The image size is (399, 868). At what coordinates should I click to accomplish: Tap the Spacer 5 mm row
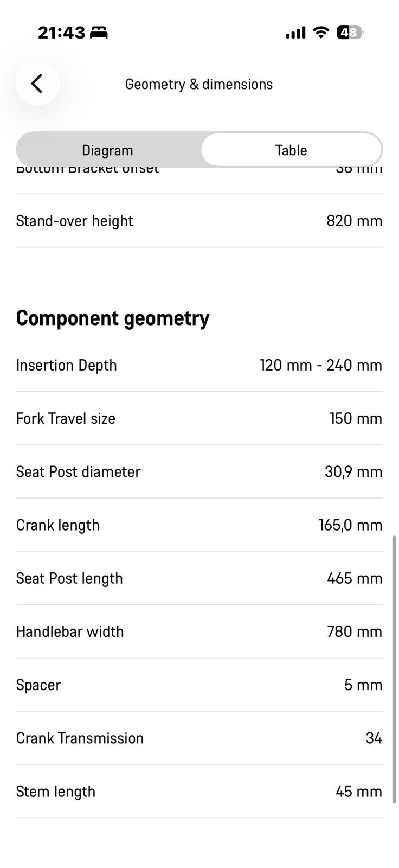(199, 685)
